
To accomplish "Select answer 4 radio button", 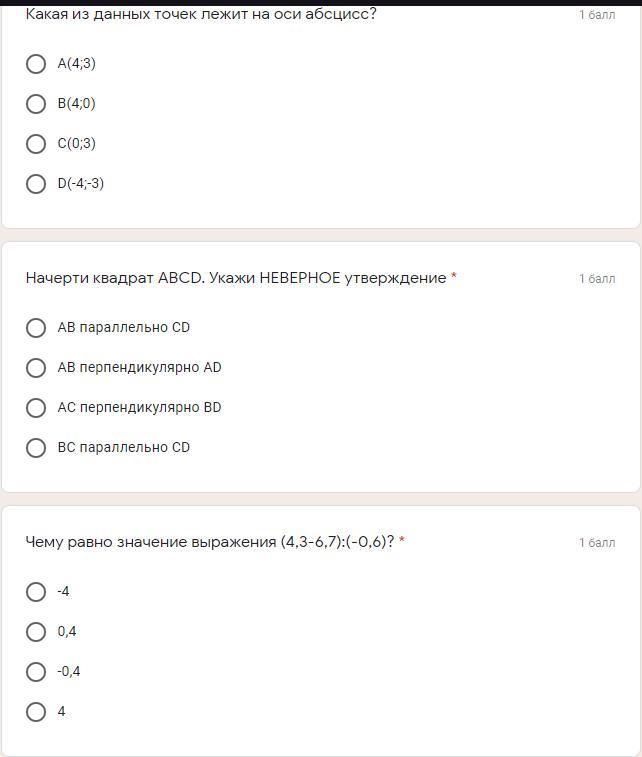I will [36, 712].
